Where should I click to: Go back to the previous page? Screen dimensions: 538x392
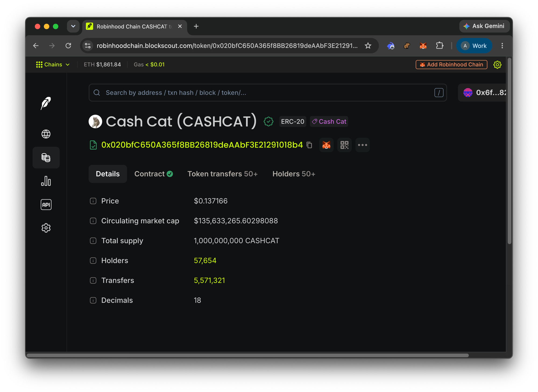tap(36, 46)
